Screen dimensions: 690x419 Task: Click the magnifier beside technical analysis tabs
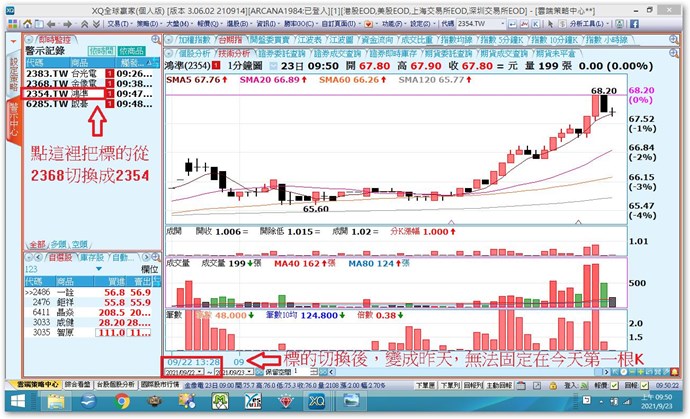[x=674, y=53]
